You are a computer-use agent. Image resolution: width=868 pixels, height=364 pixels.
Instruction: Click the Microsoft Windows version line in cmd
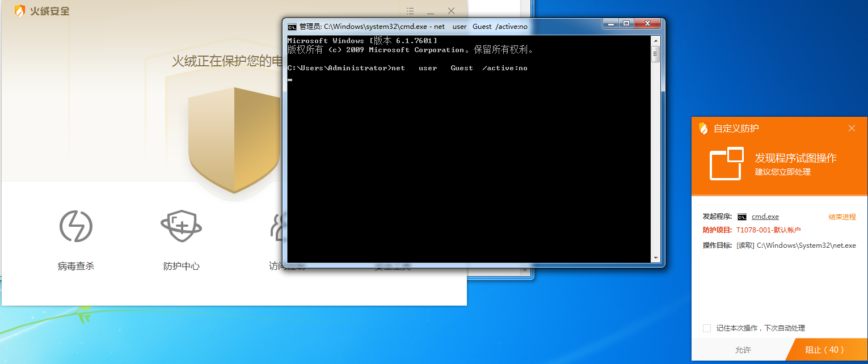(x=363, y=41)
